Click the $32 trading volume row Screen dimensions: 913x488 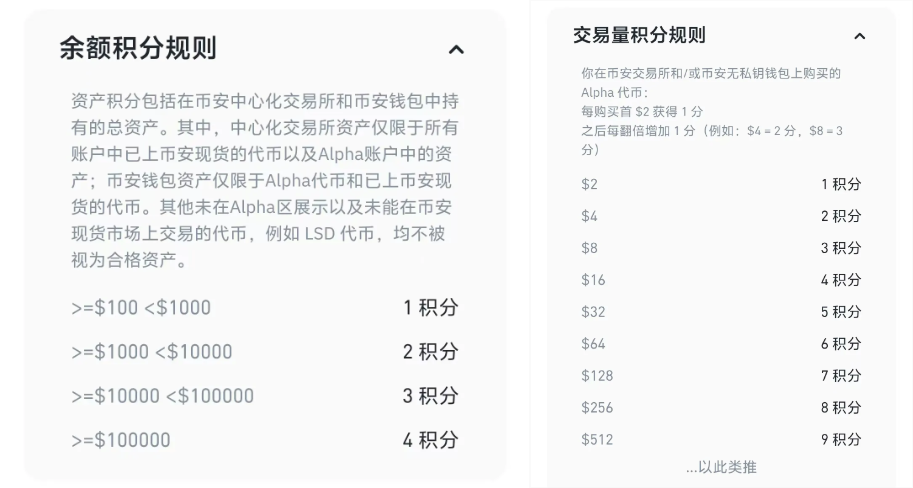click(x=593, y=312)
